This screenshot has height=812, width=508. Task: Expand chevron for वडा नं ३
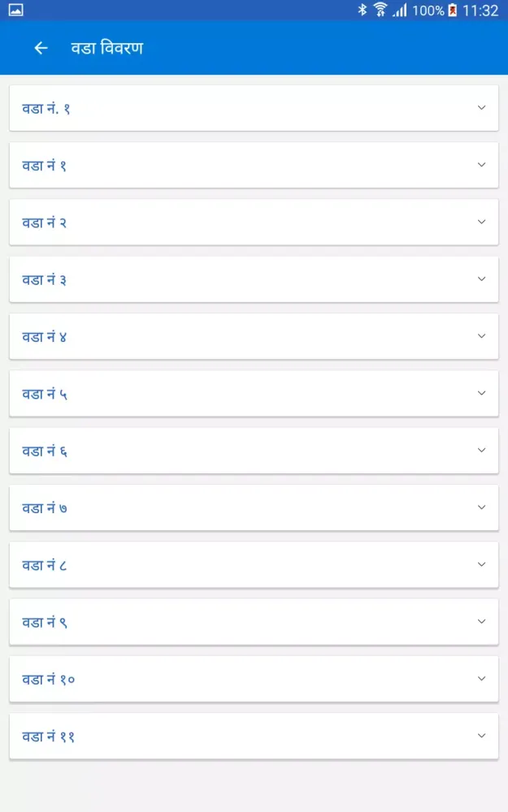coord(481,279)
